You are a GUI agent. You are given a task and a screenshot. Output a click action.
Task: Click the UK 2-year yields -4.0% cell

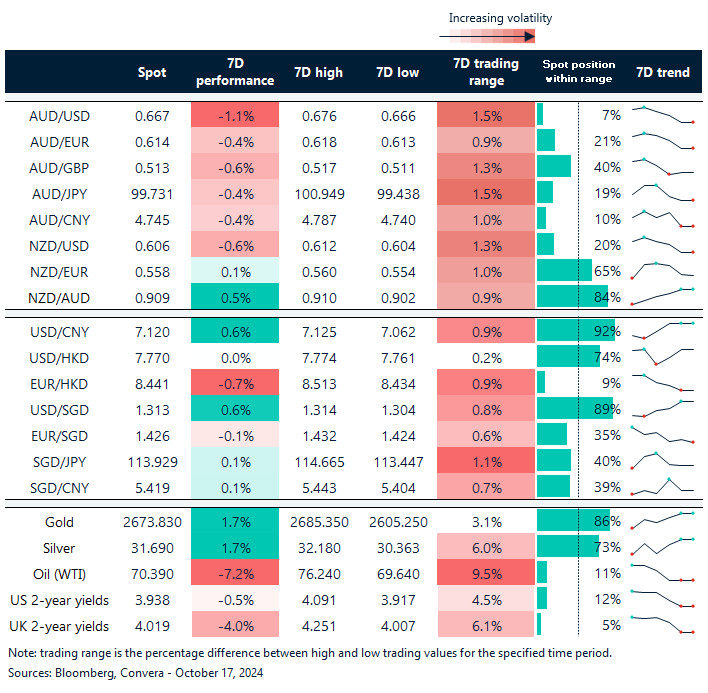[235, 624]
